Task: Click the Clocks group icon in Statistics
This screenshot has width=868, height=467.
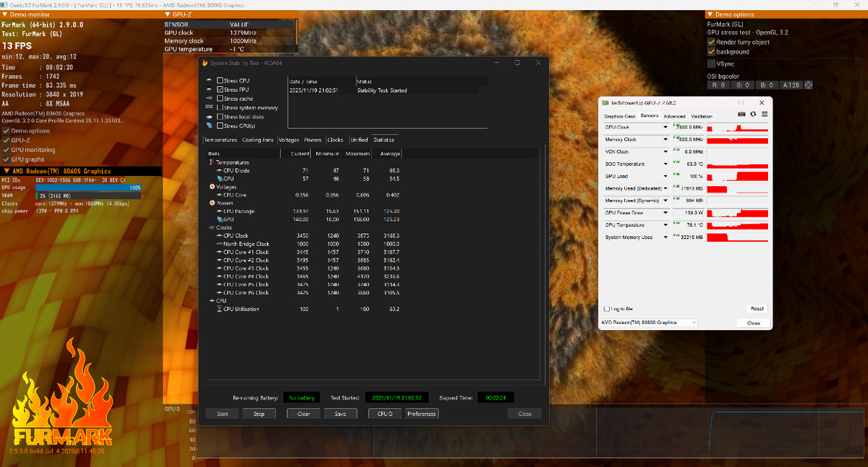Action: tap(211, 227)
